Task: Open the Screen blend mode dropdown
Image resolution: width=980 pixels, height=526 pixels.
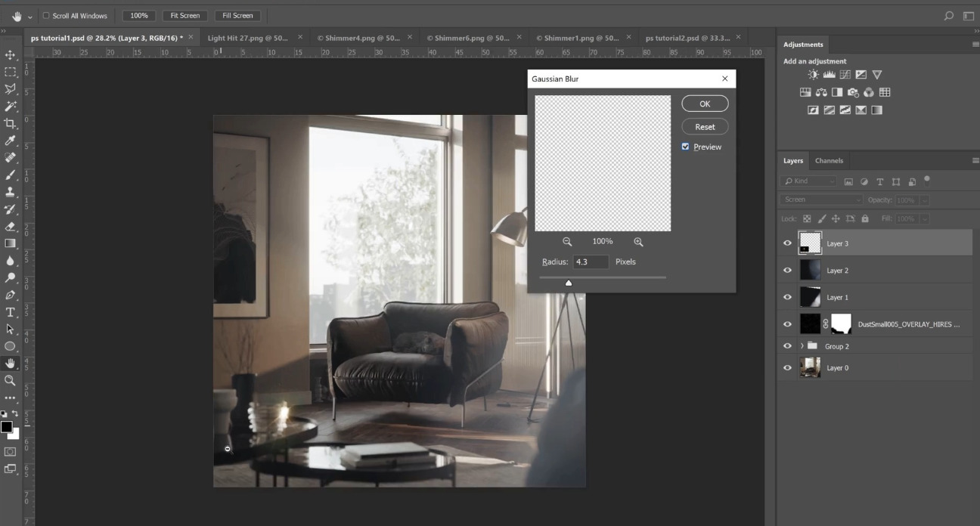Action: tap(821, 200)
